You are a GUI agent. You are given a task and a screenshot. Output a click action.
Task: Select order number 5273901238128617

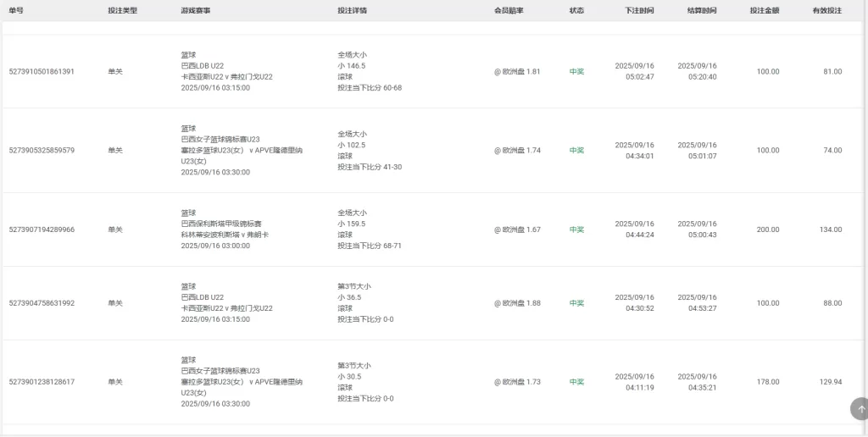pyautogui.click(x=42, y=382)
